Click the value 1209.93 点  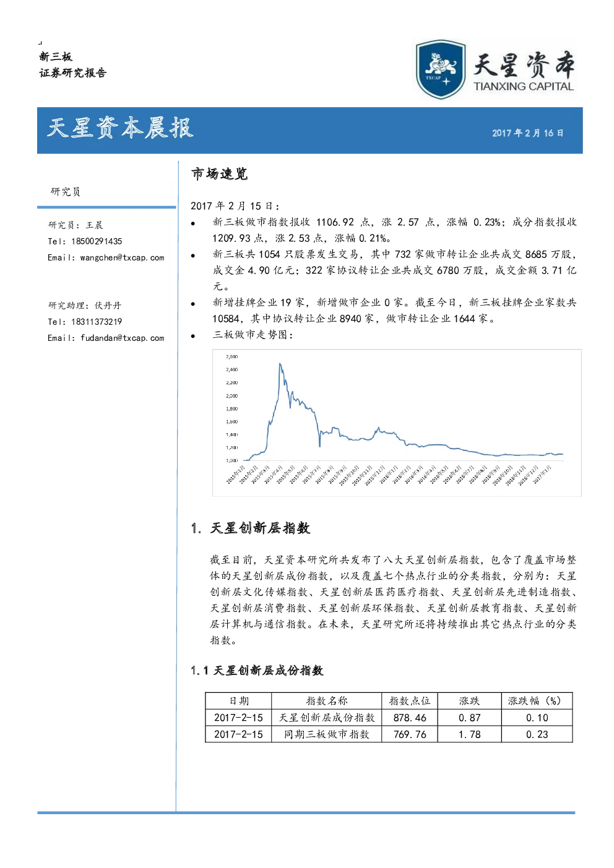(x=238, y=238)
